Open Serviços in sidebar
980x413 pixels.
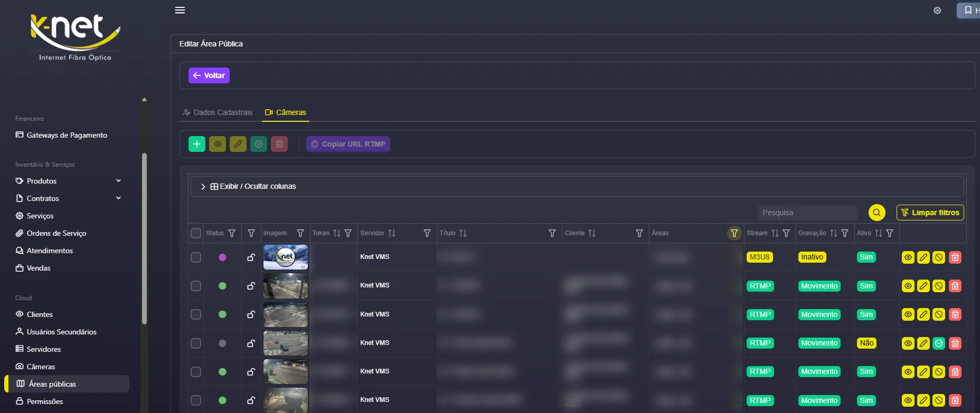(35, 216)
